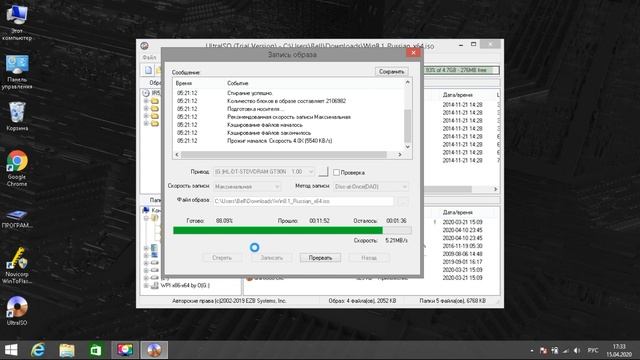The width and height of the screenshot is (640, 360).
Task: Open the taskbar clock showing 17:33
Action: pos(619,350)
